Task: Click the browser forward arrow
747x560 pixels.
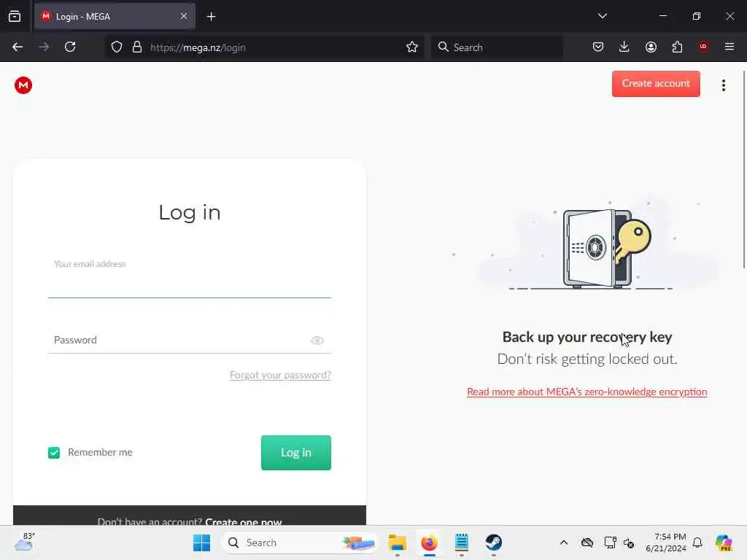Action: (x=44, y=47)
